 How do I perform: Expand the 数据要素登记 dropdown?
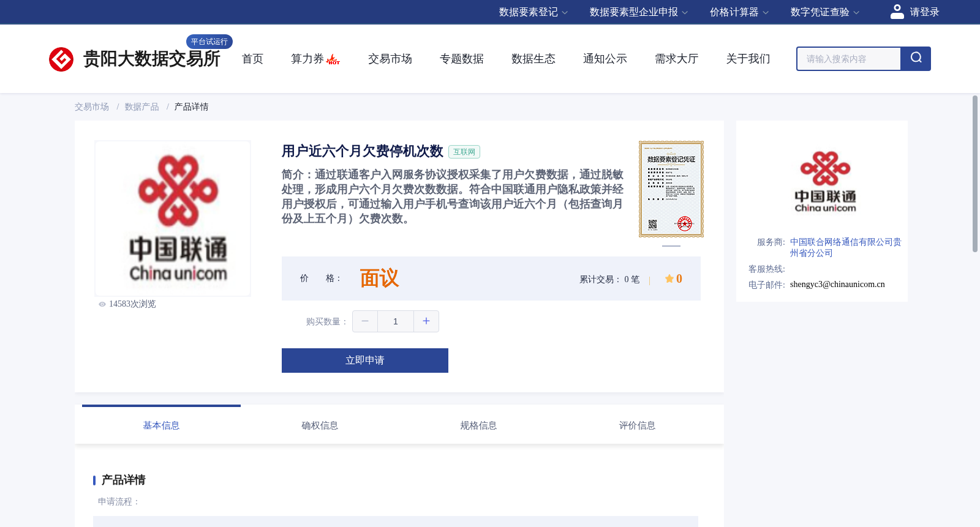(x=533, y=12)
